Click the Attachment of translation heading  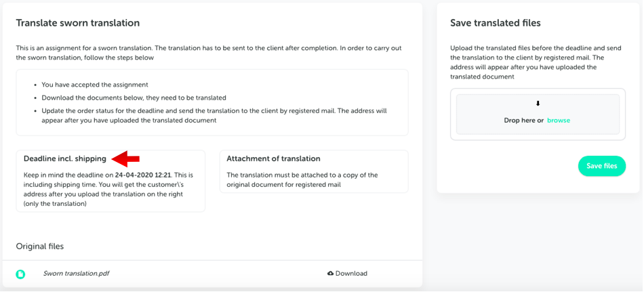[274, 159]
